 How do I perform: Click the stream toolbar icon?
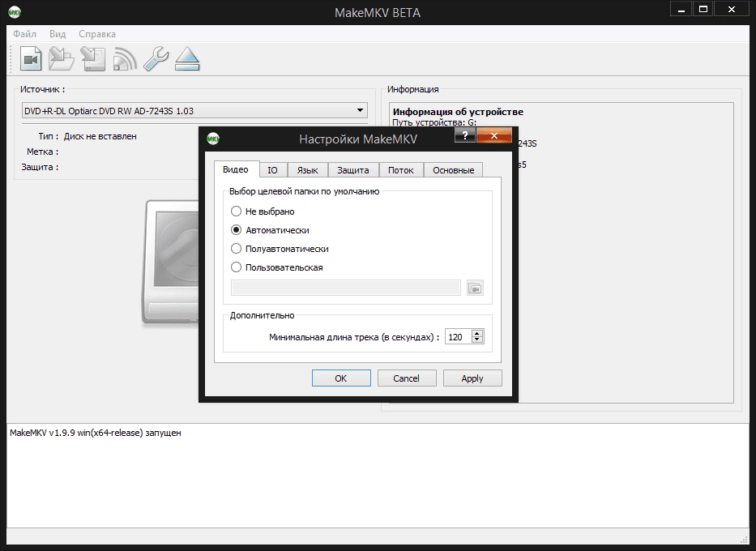125,59
